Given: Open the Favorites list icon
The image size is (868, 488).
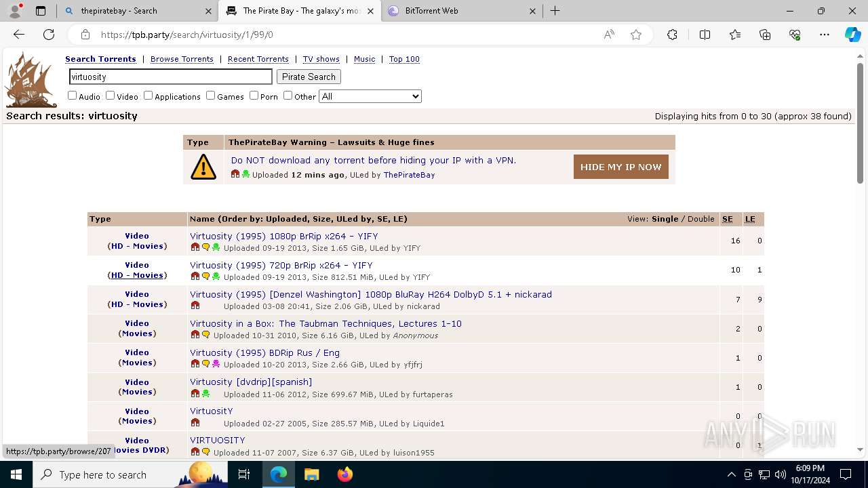Looking at the screenshot, I should [x=735, y=35].
